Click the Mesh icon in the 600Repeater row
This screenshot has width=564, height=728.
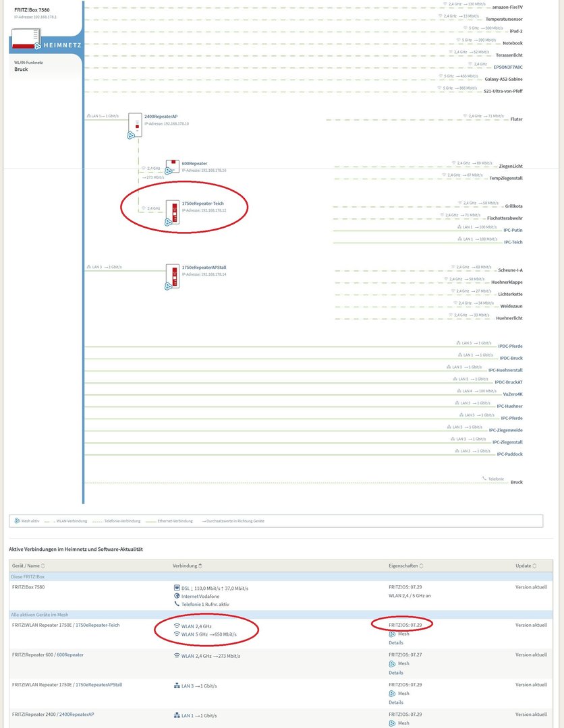(x=392, y=664)
